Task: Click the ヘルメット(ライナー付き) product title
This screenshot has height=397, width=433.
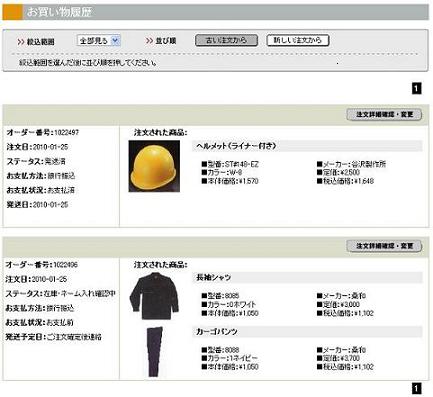Action: point(236,146)
